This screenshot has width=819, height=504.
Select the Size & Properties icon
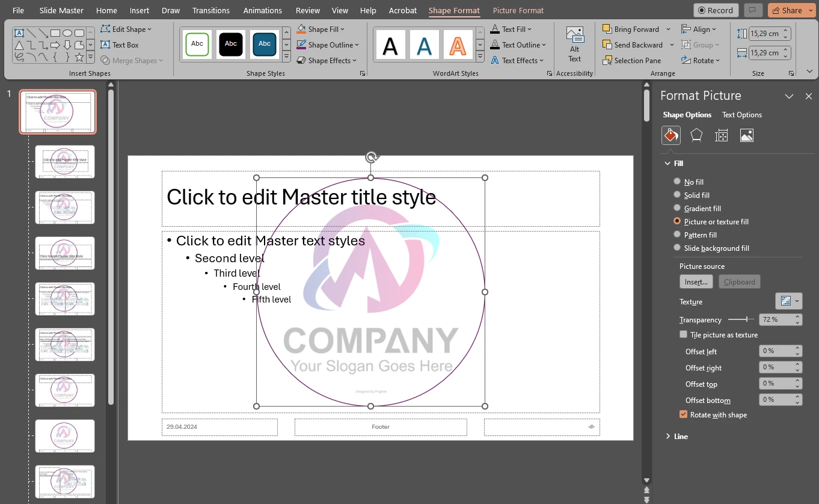click(721, 135)
